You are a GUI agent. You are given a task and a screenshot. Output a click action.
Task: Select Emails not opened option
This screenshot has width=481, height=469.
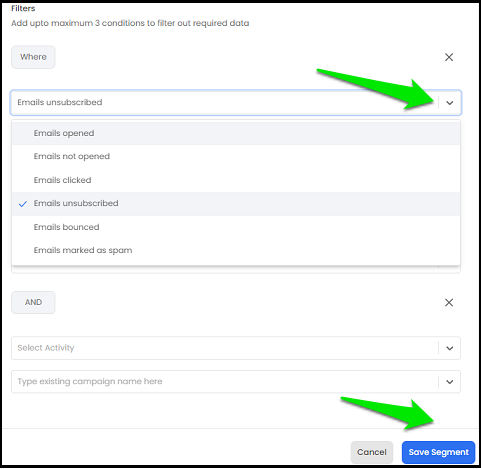coord(236,157)
